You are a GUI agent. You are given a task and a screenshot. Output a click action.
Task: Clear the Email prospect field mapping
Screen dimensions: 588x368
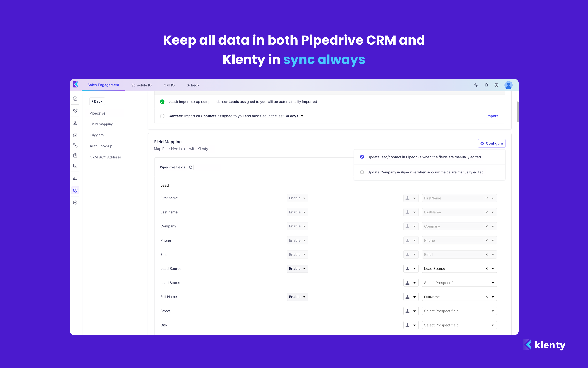point(487,255)
